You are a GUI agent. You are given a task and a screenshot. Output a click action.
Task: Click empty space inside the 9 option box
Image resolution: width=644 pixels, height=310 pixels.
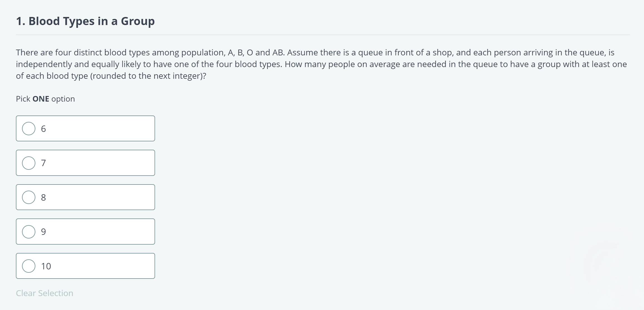[x=106, y=232]
